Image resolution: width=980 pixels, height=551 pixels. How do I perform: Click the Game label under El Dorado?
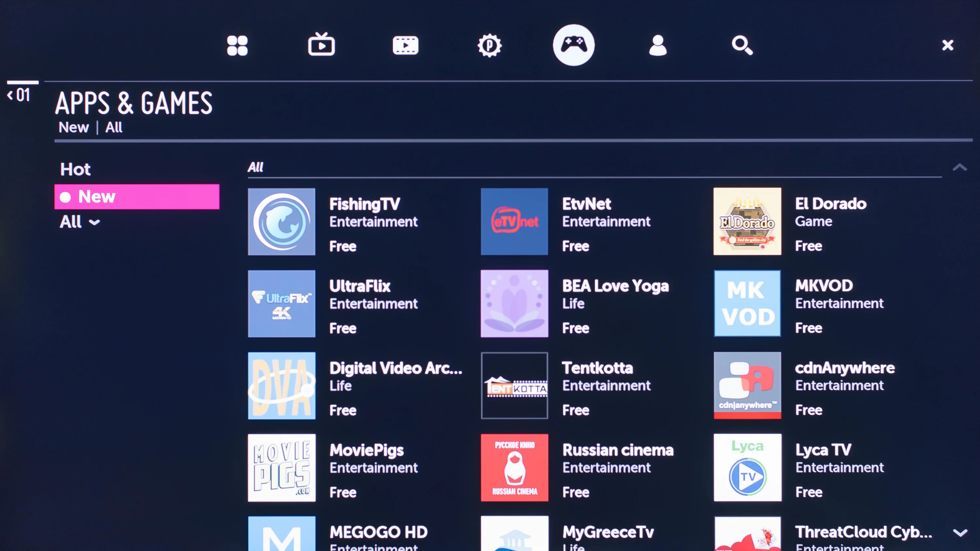coord(814,221)
